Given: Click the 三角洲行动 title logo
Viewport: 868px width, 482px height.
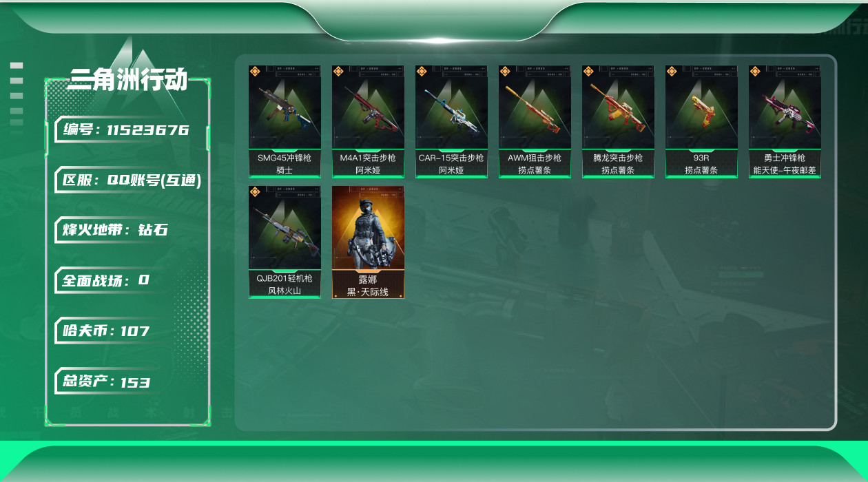Looking at the screenshot, I should pyautogui.click(x=128, y=80).
